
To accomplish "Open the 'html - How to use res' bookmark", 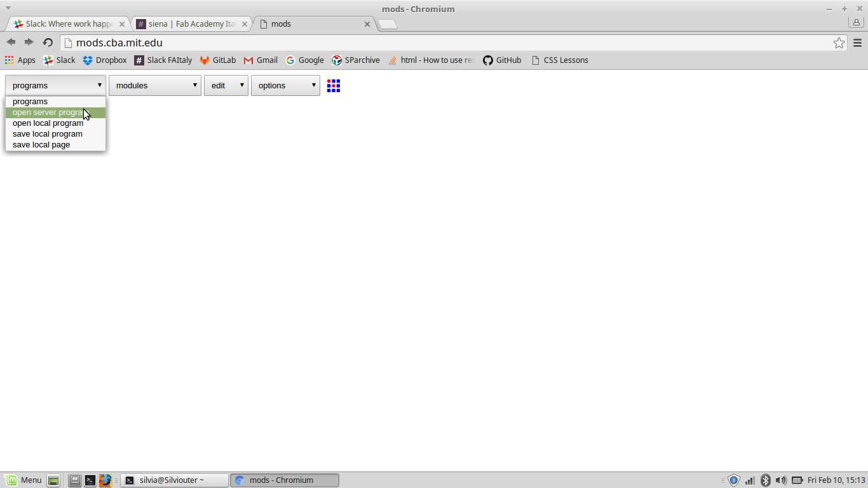I will tap(431, 60).
